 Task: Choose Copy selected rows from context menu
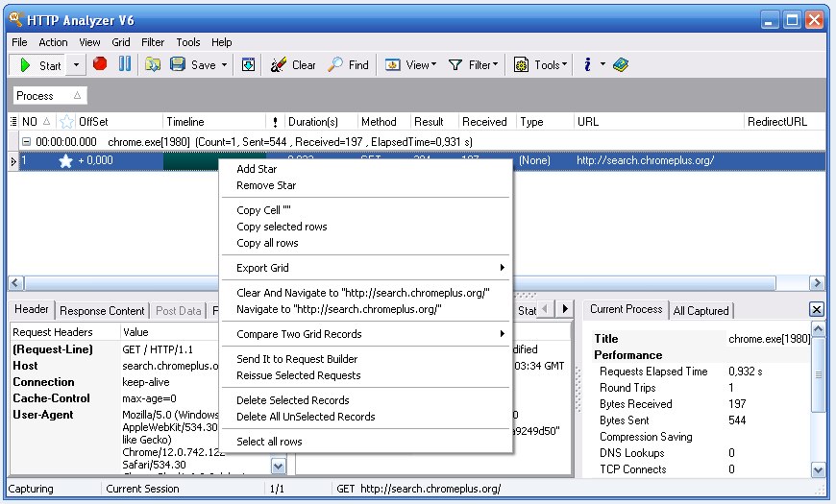tap(282, 227)
